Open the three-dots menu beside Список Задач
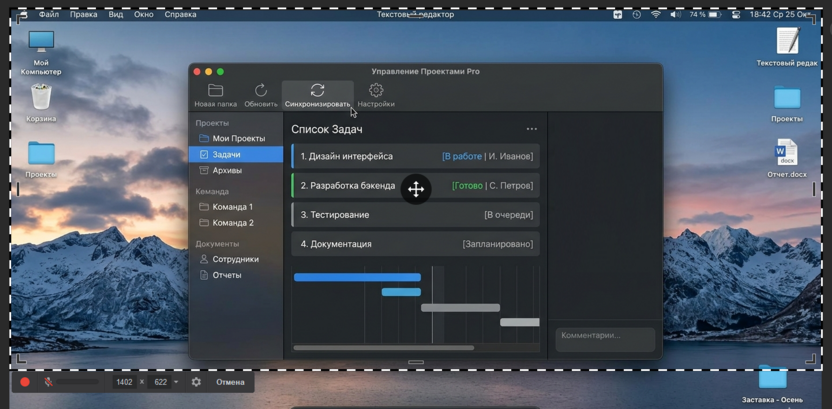Image resolution: width=832 pixels, height=409 pixels. click(x=532, y=129)
